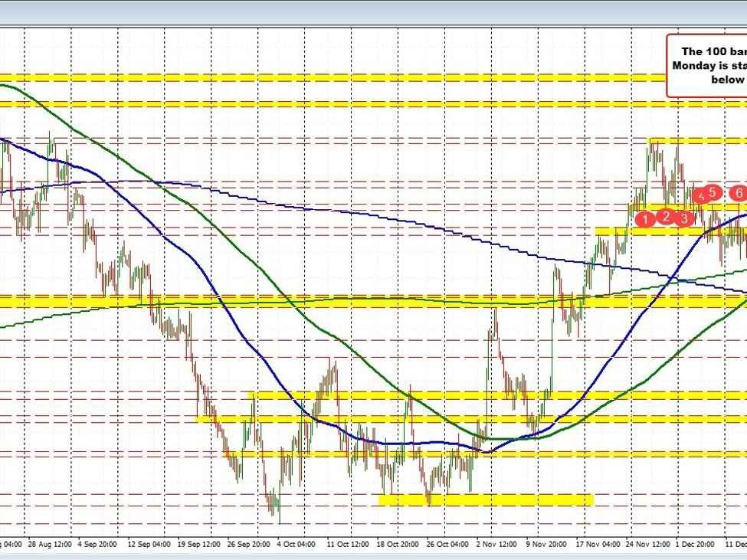Select the short yellow band at chart bottom
747x560 pixels.
487,499
